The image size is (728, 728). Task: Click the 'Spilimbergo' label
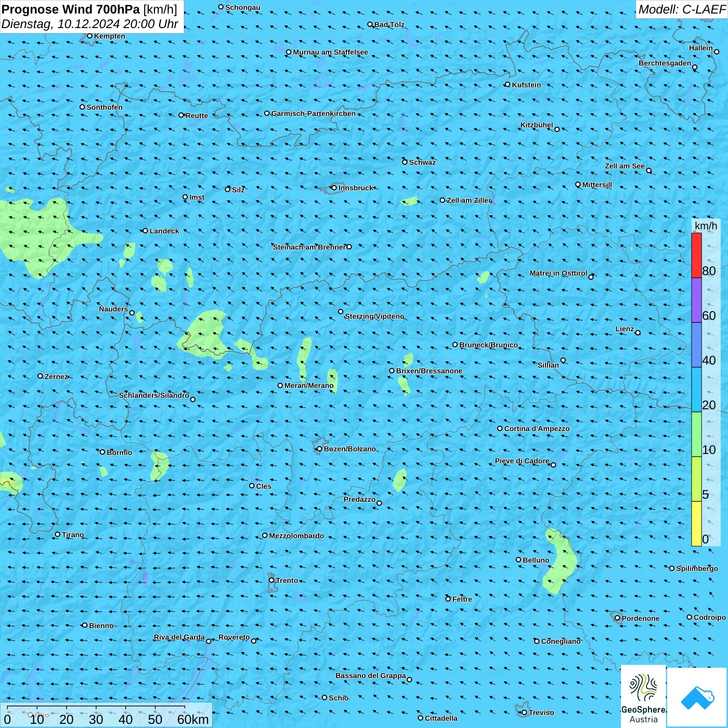697,568
